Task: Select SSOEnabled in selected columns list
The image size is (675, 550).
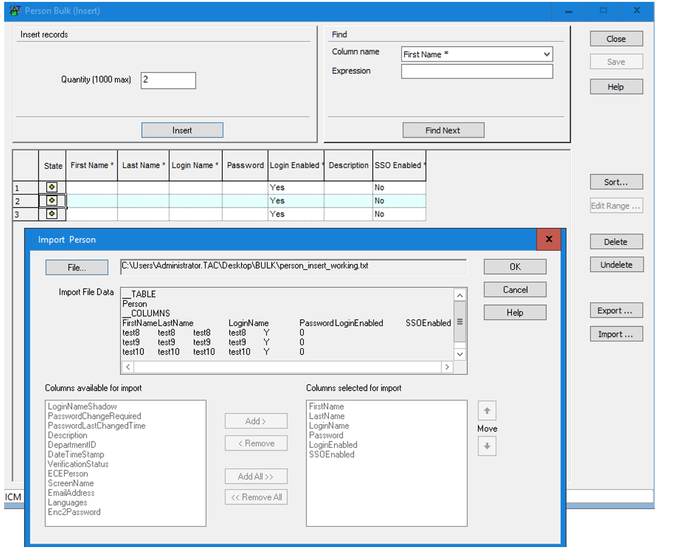Action: tap(331, 454)
